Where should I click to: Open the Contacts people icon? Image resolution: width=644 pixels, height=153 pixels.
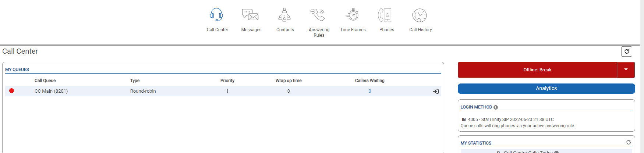[x=284, y=15]
